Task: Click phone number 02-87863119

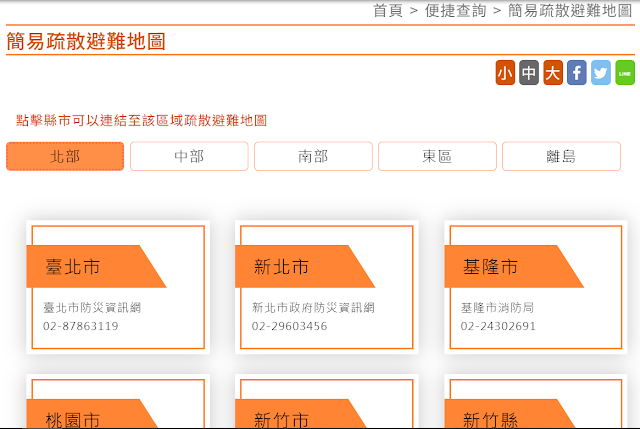Action: tap(81, 326)
